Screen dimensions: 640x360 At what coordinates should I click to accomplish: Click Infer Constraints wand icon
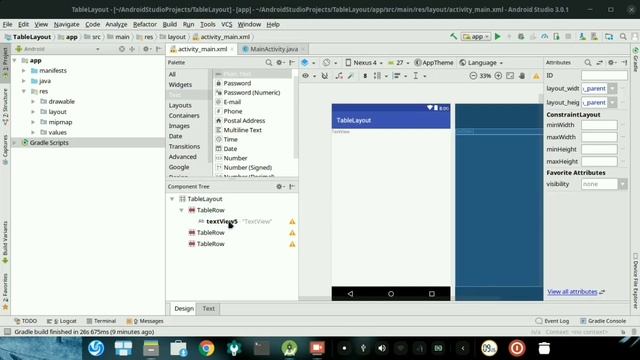click(x=351, y=76)
